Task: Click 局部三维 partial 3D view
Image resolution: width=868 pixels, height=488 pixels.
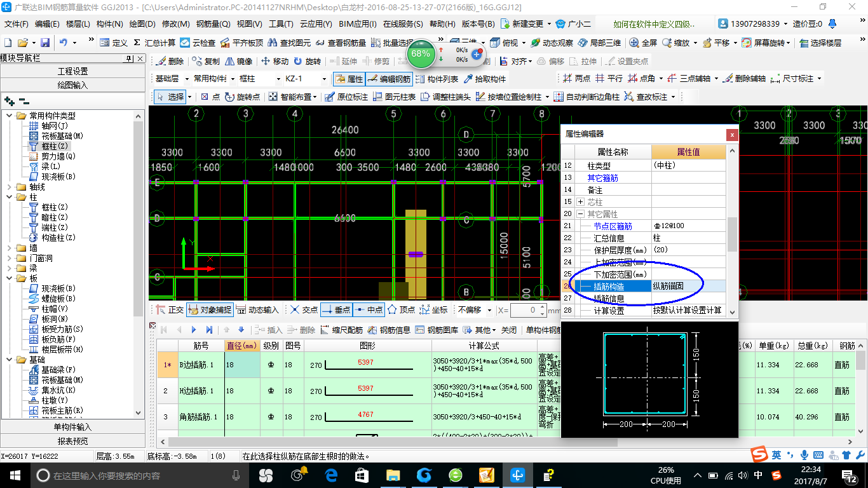Action: [x=599, y=43]
